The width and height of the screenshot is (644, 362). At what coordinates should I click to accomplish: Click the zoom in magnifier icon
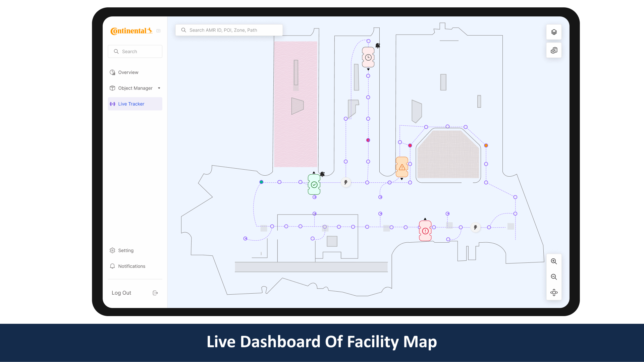[x=554, y=261]
